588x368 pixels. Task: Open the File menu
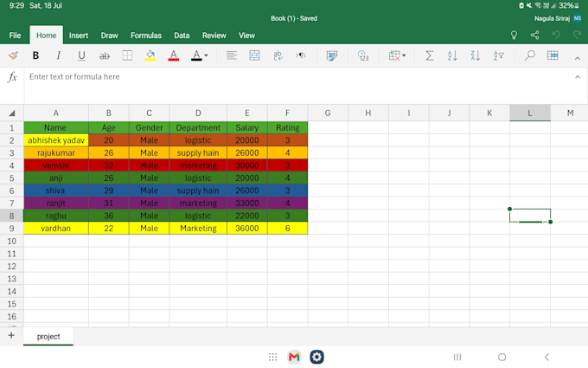tap(15, 36)
